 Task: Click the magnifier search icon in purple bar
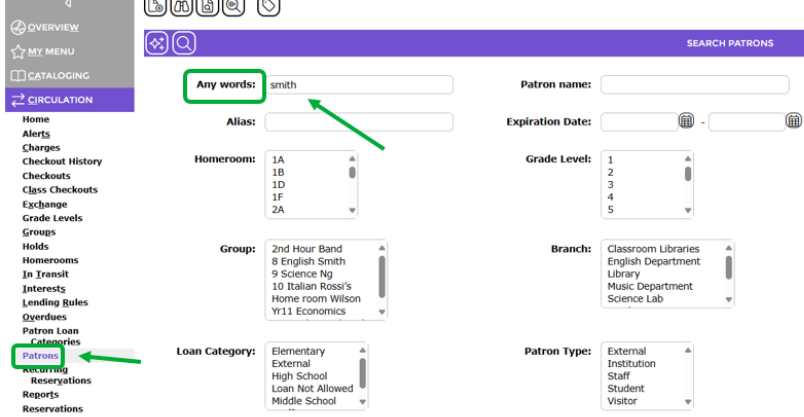184,43
